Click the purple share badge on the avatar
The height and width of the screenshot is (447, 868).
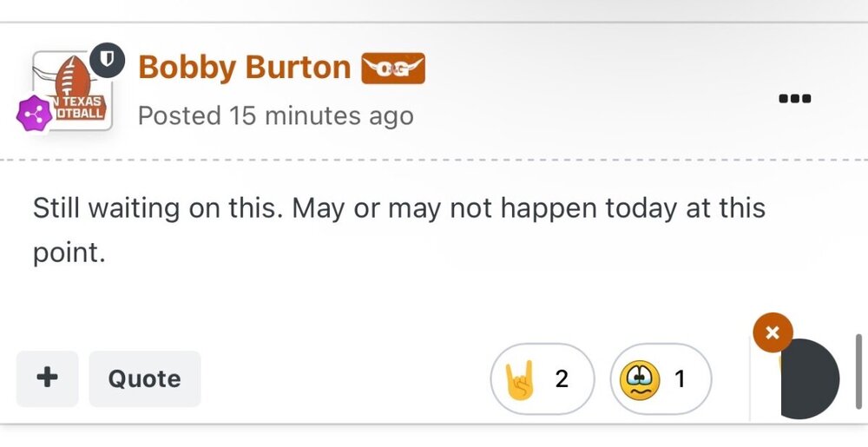click(33, 115)
